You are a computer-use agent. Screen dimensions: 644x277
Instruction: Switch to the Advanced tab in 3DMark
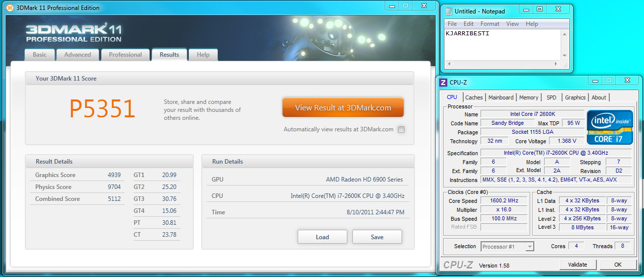[x=78, y=55]
